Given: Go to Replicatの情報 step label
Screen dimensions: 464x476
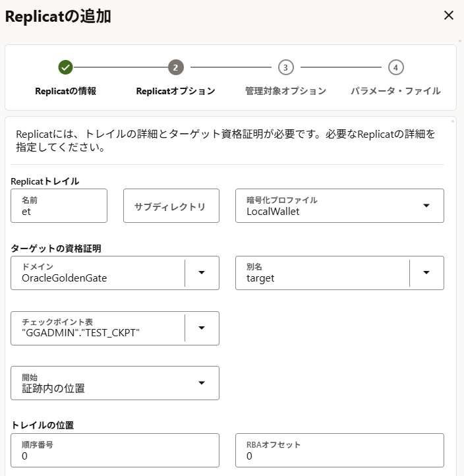Looking at the screenshot, I should coord(65,91).
